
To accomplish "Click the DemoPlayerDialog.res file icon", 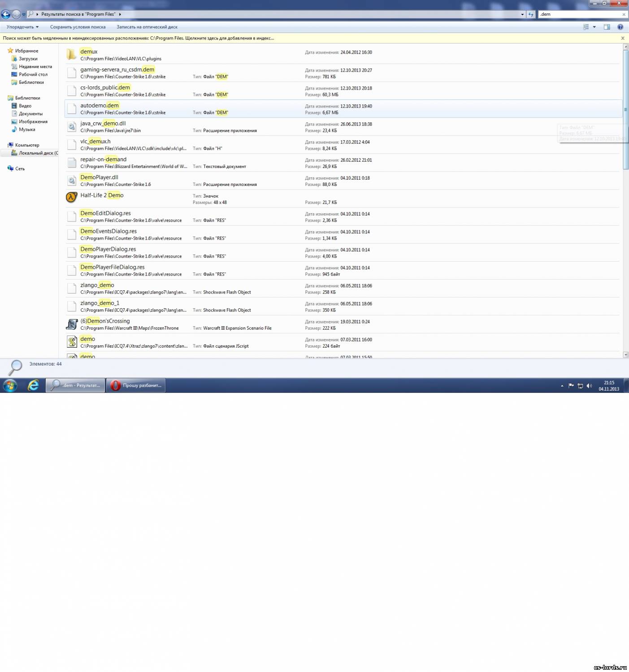I will [72, 252].
